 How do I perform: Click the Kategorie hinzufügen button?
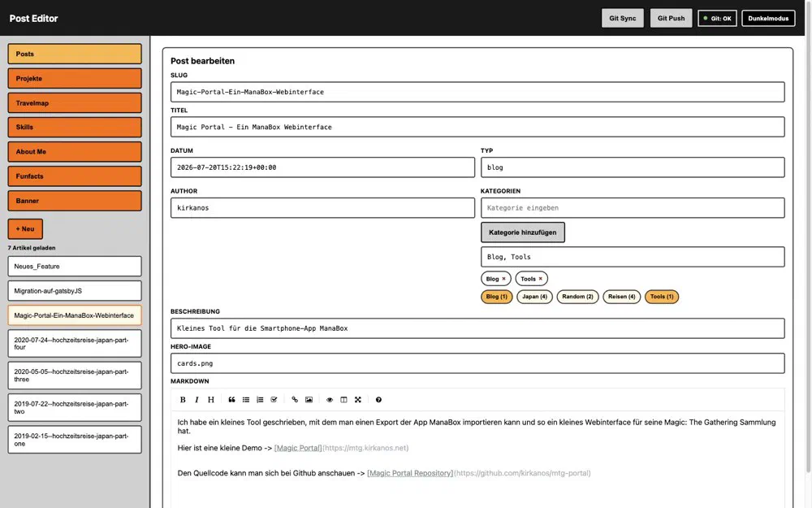point(522,232)
